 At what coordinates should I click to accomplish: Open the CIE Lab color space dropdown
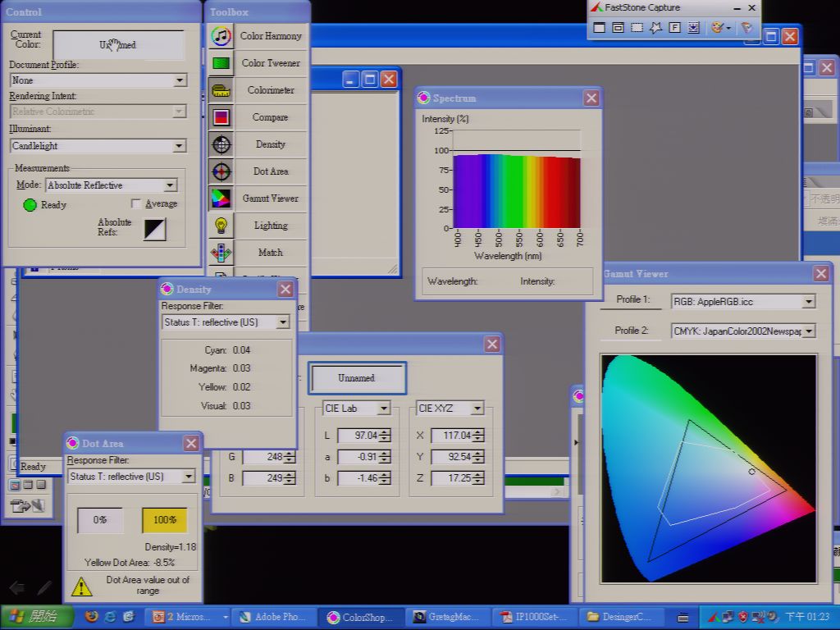(x=384, y=409)
